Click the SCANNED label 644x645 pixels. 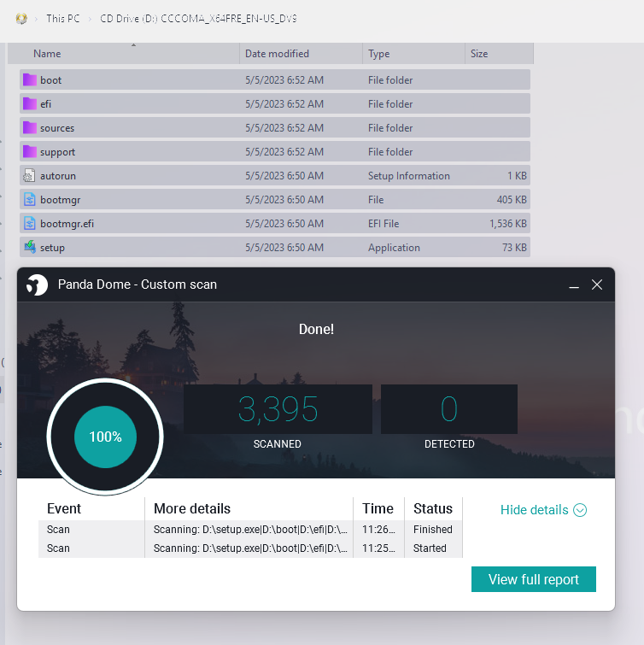[x=278, y=444]
